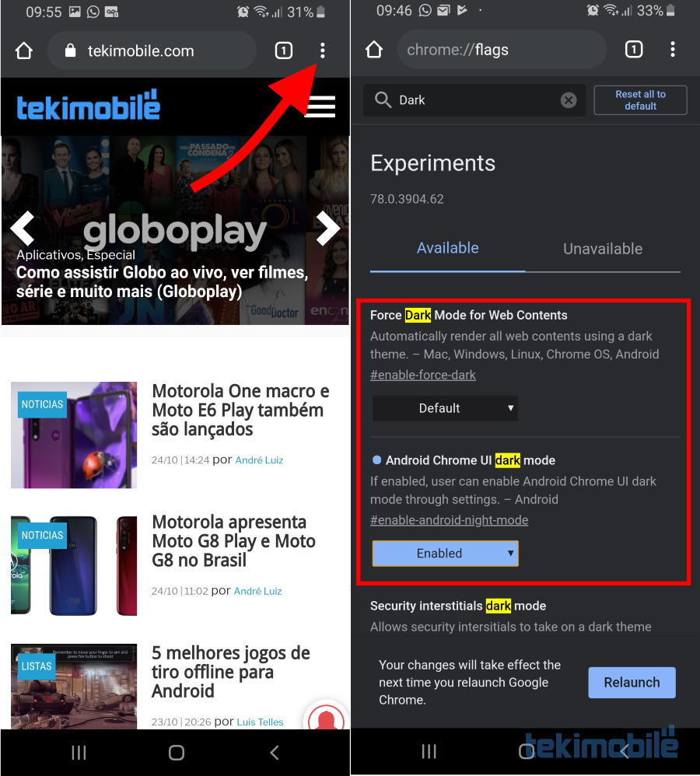Tap the home icon next to chrome://flags
Screen dimensions: 700x776
(374, 50)
